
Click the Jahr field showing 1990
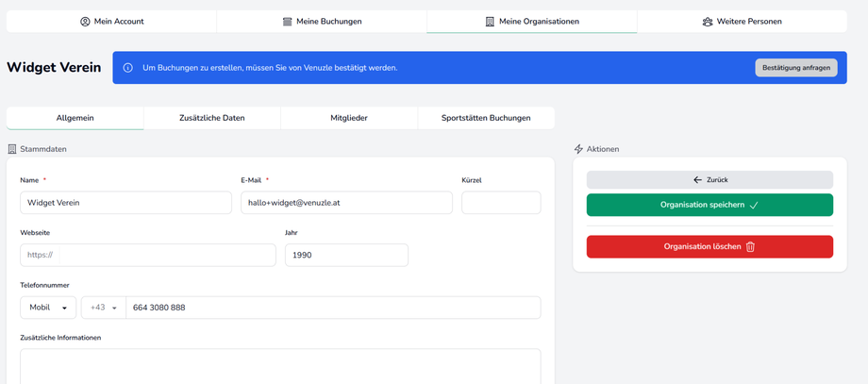[x=346, y=255]
